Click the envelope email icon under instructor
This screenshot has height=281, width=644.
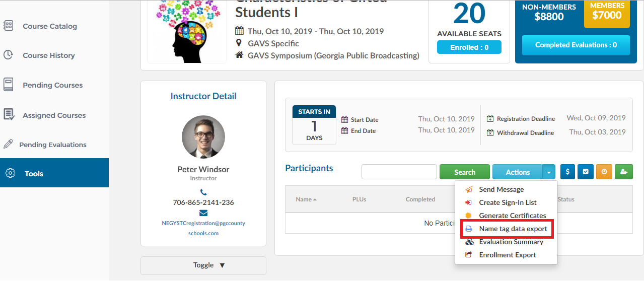point(203,213)
